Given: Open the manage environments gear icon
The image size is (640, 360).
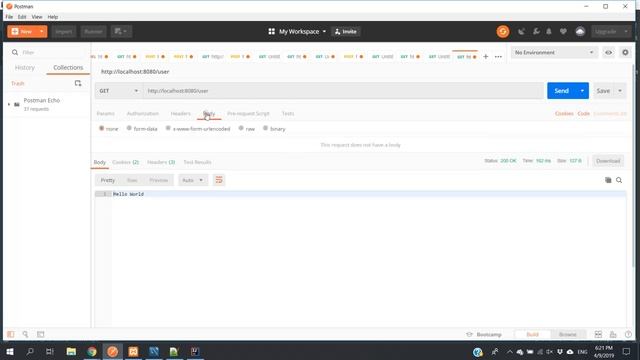Looking at the screenshot, I should pos(625,52).
